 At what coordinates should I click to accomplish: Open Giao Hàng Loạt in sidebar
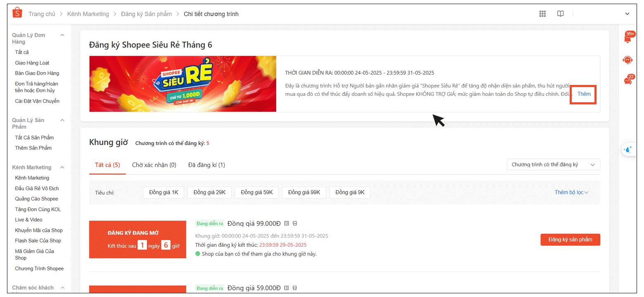[x=32, y=63]
